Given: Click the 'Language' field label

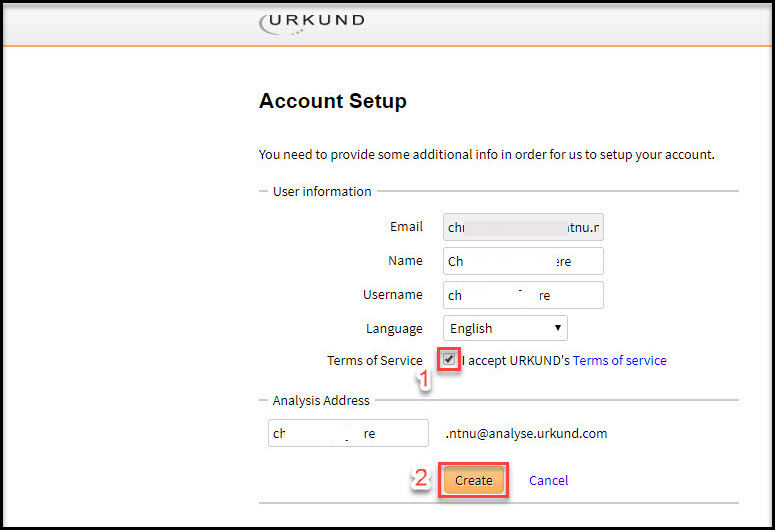Looking at the screenshot, I should click(x=394, y=329).
